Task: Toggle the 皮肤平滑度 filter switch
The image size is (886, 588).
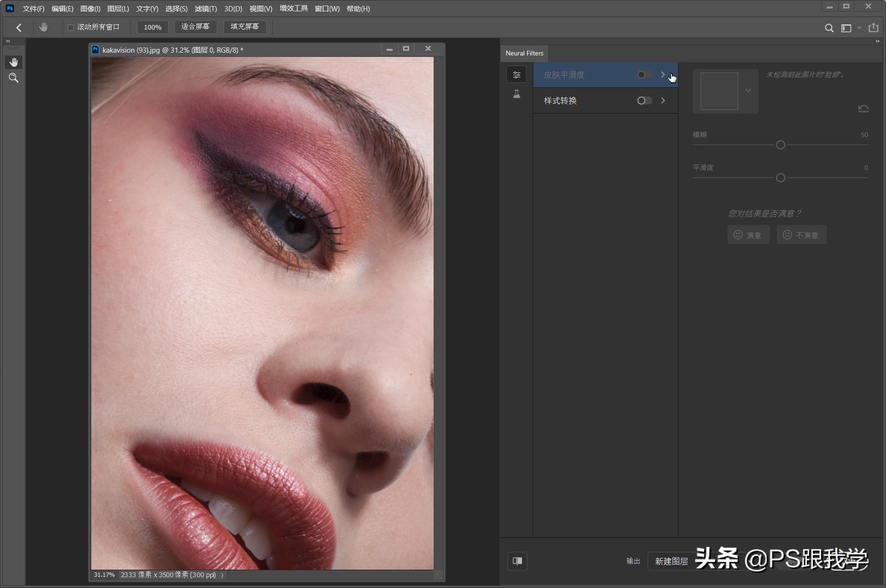Action: (644, 75)
